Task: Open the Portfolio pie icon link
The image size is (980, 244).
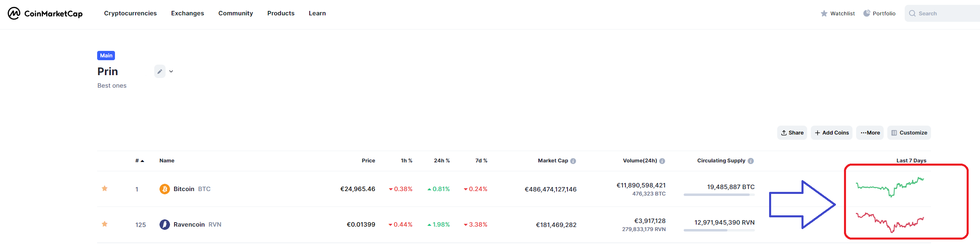Action: point(879,13)
